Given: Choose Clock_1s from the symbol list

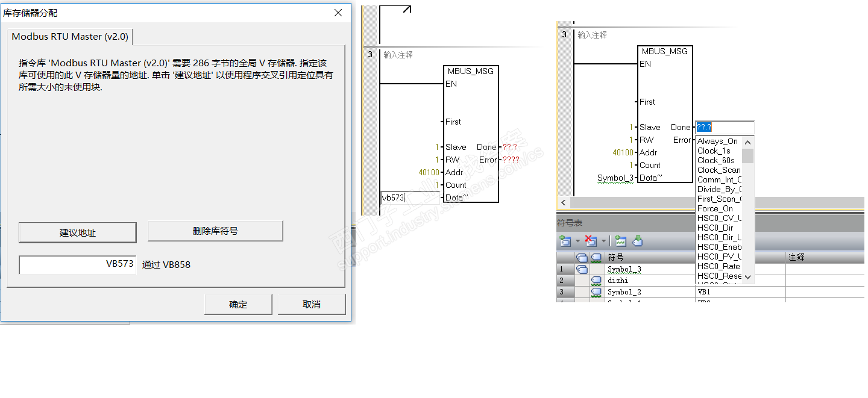Looking at the screenshot, I should click(x=718, y=151).
